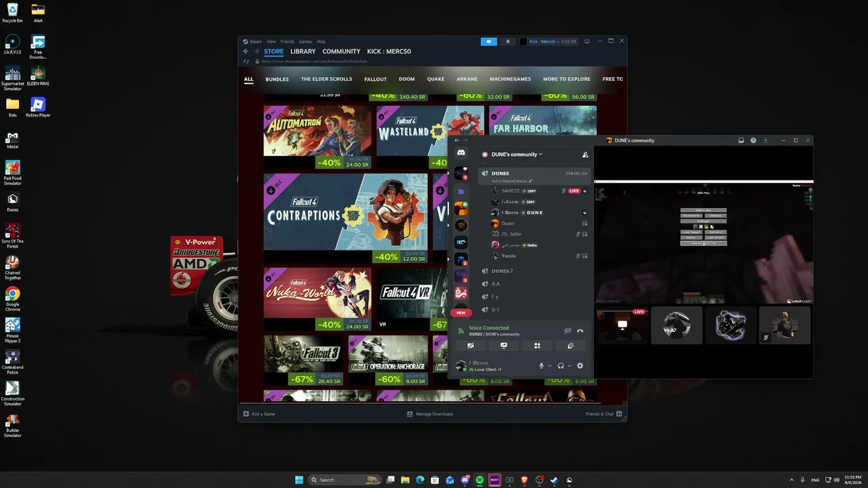Jump to NEW unread servers in Discord
The width and height of the screenshot is (868, 488).
coord(461,312)
